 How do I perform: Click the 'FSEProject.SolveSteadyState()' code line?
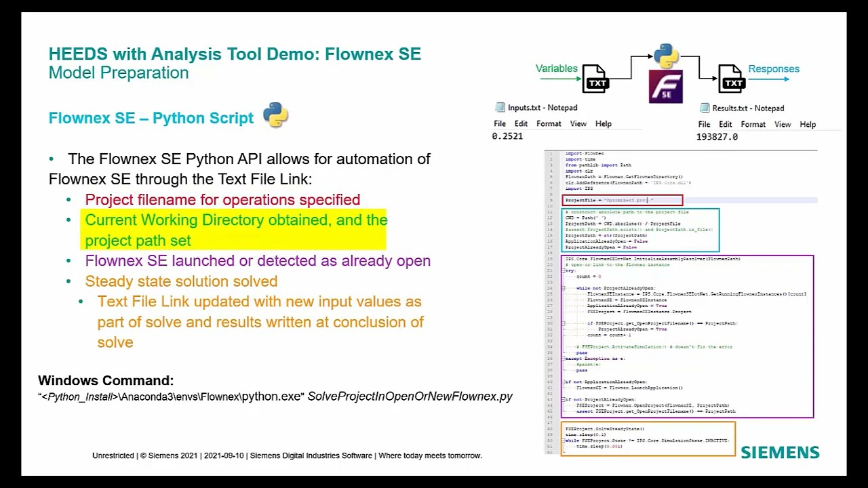point(605,429)
